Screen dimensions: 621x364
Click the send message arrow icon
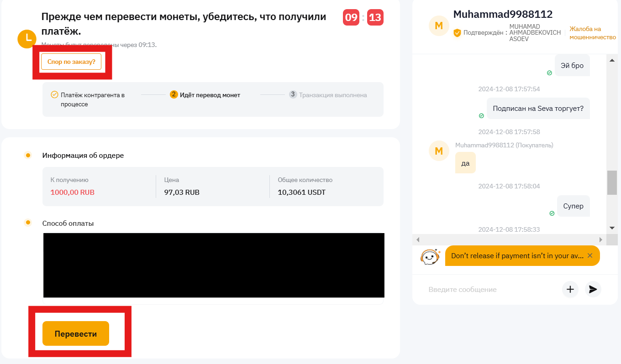pos(593,289)
